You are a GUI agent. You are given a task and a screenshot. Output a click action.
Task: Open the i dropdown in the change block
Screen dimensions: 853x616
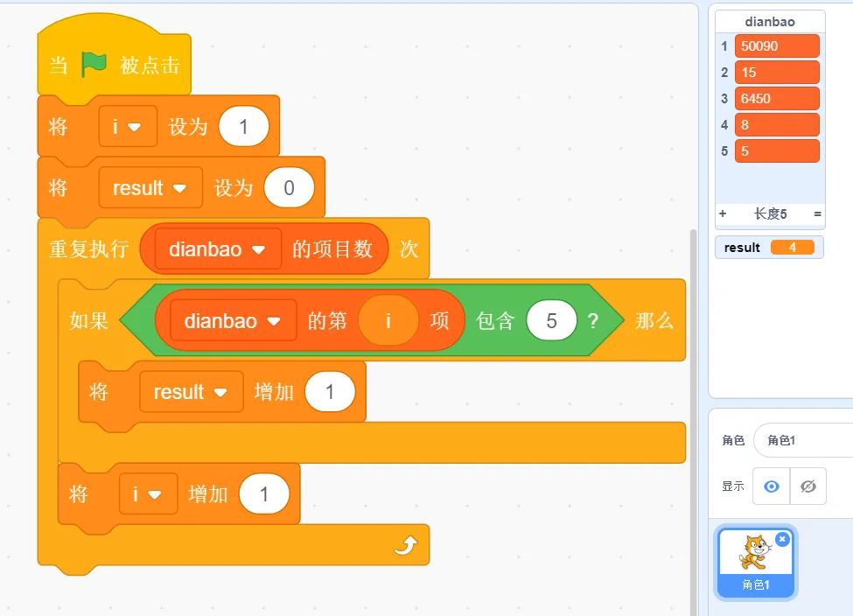(x=148, y=494)
